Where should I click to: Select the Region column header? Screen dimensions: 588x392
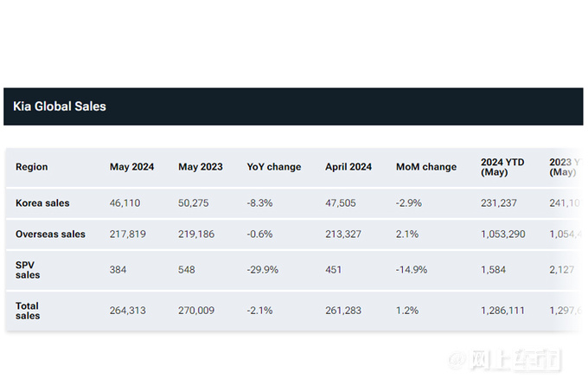click(31, 167)
